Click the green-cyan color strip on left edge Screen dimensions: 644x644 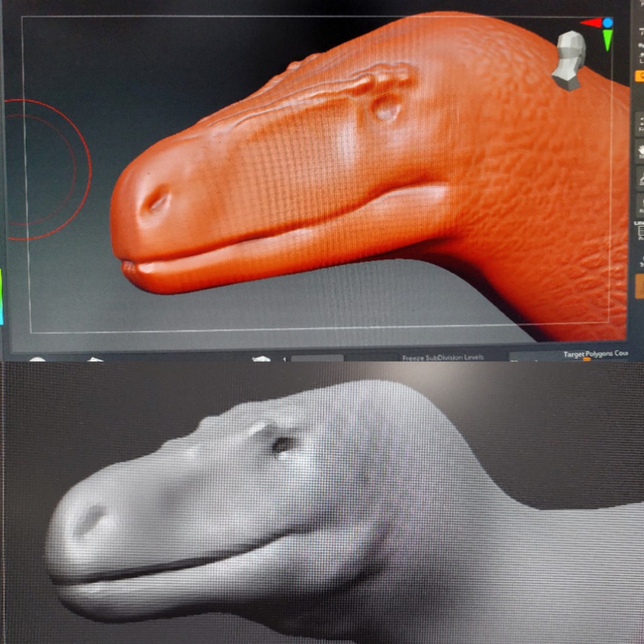1,296
